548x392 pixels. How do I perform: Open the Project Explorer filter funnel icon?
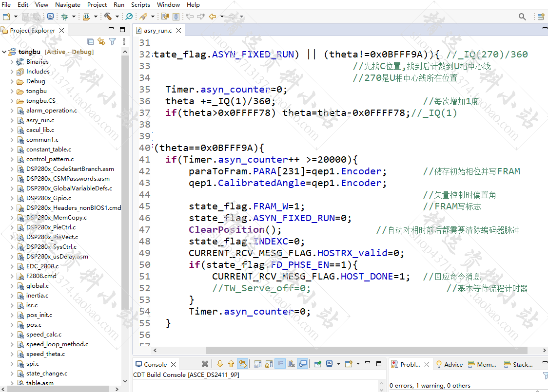coord(113,42)
